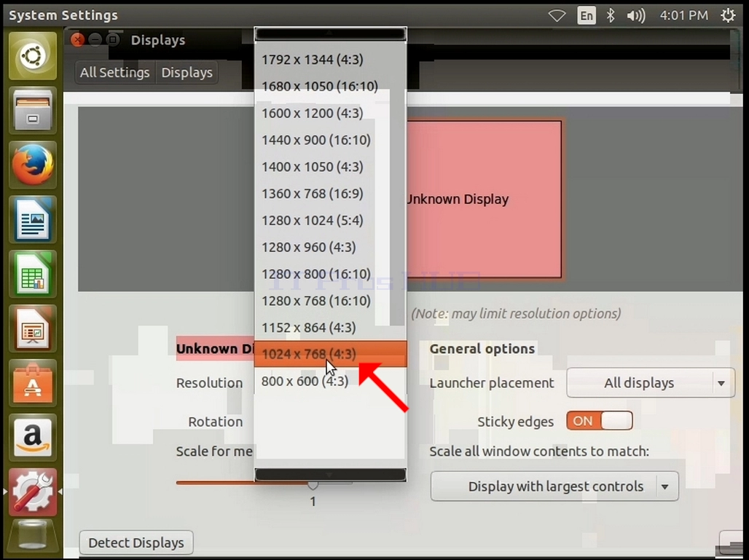Viewport: 749px width, 560px height.
Task: Launch LibreOffice Calc spreadsheet icon
Action: (33, 274)
